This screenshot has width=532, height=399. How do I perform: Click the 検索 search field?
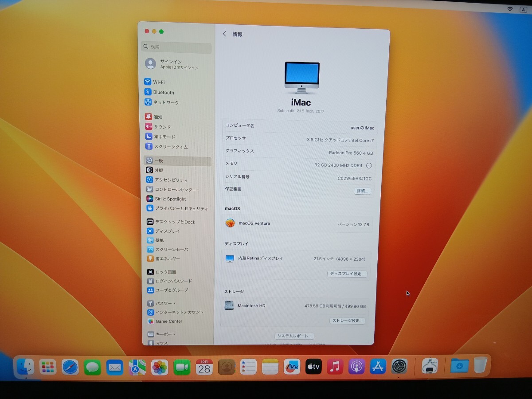coord(176,47)
